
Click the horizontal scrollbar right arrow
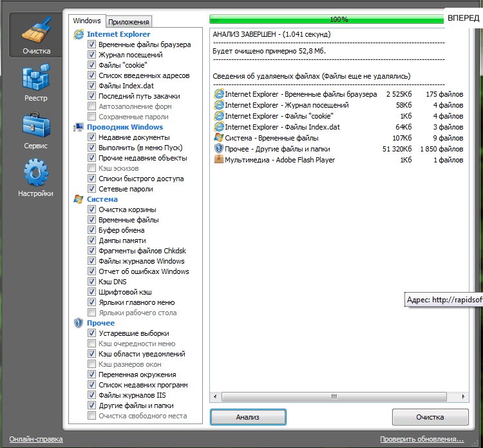(463, 396)
